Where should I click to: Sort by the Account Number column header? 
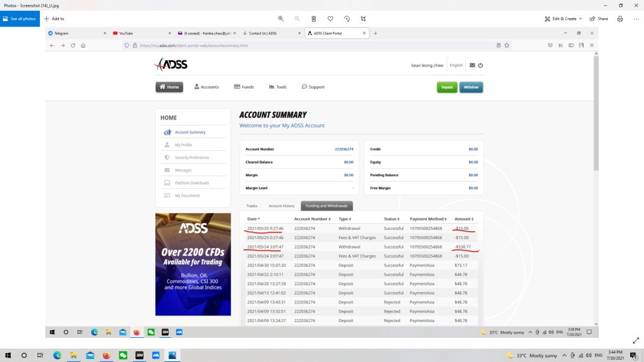pyautogui.click(x=312, y=219)
